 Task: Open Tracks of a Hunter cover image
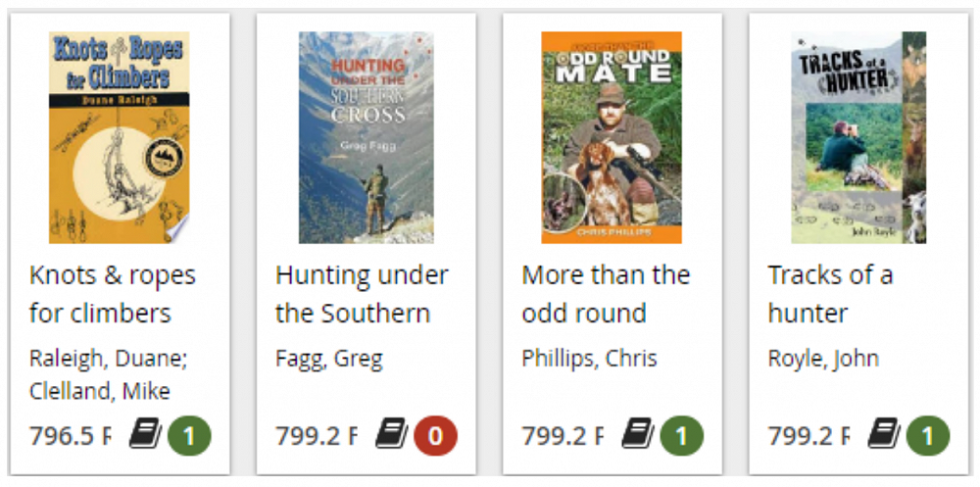pos(858,137)
